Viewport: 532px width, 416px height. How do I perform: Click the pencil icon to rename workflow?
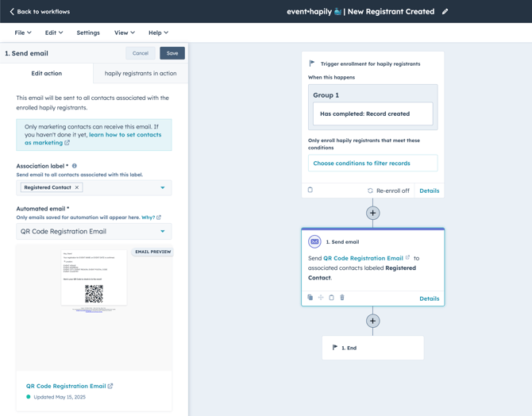coord(445,12)
